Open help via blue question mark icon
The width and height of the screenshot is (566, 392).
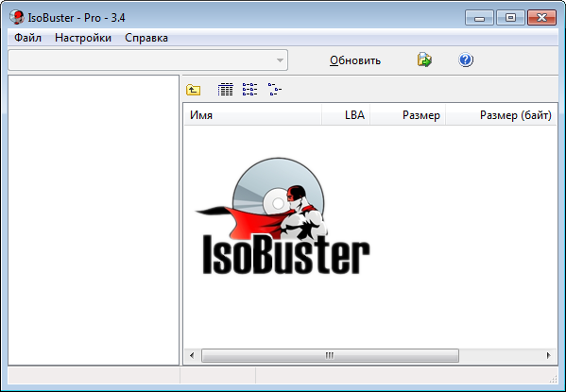click(x=466, y=60)
